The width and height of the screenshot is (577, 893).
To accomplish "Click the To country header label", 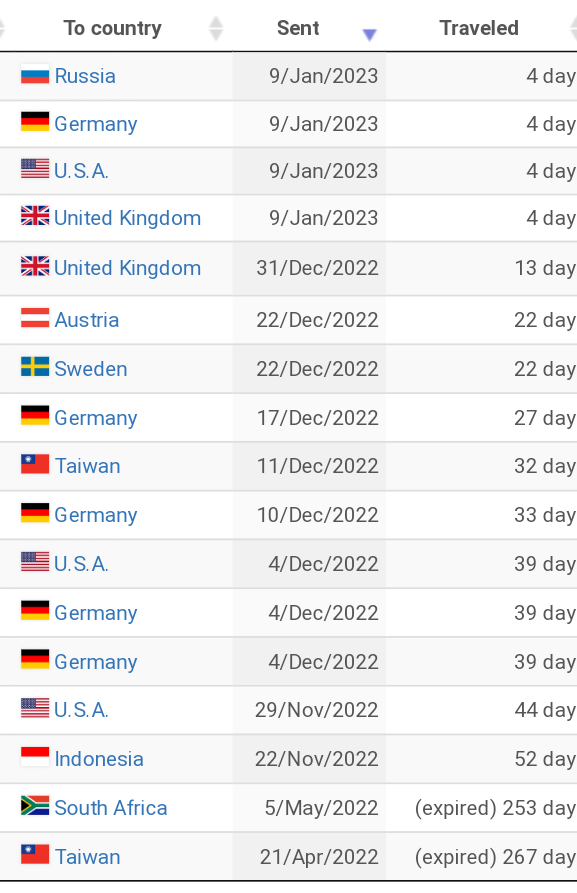I will point(112,28).
